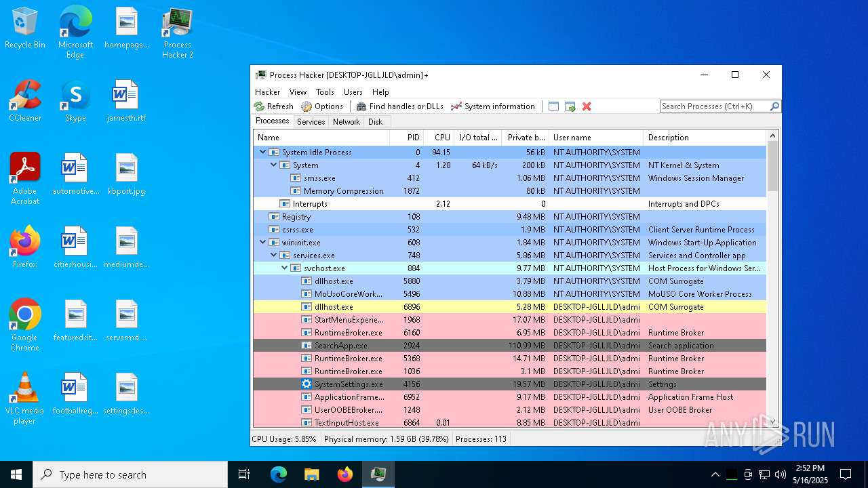
Task: Open Google Chrome desktop shortcut
Action: point(25,325)
